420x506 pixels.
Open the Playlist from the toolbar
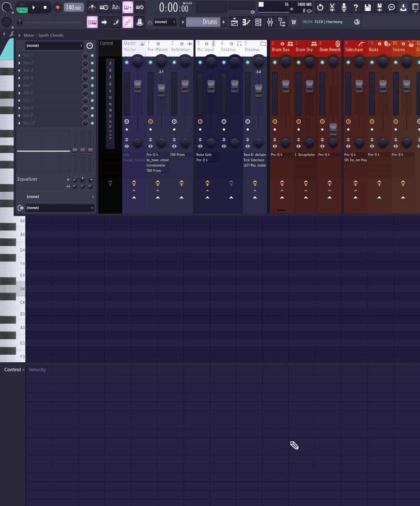234,22
